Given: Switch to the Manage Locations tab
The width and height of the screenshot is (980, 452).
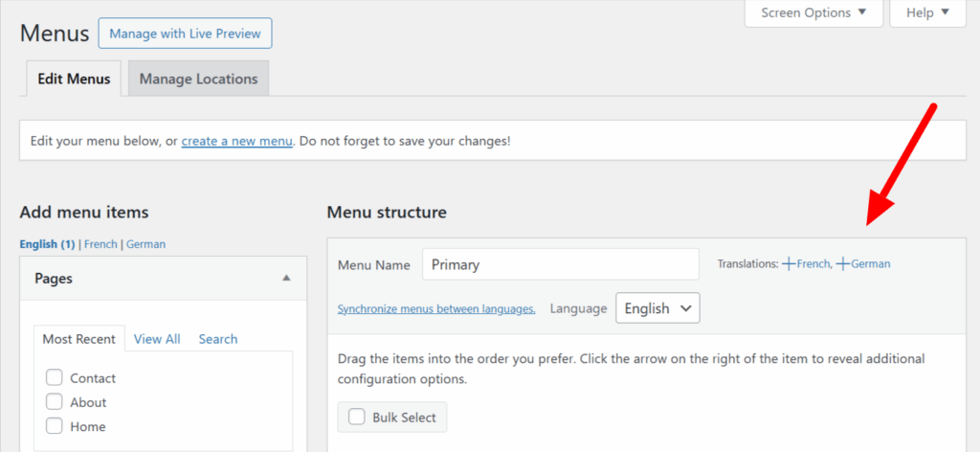Looking at the screenshot, I should coord(198,79).
